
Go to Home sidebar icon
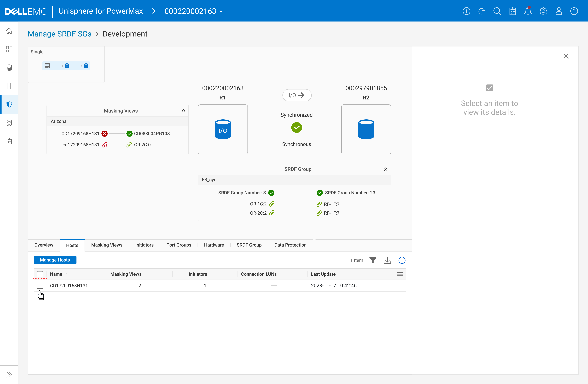pos(9,31)
